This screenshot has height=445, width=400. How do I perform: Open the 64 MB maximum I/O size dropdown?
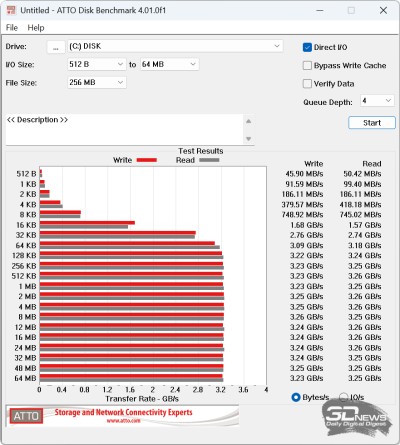[x=170, y=64]
